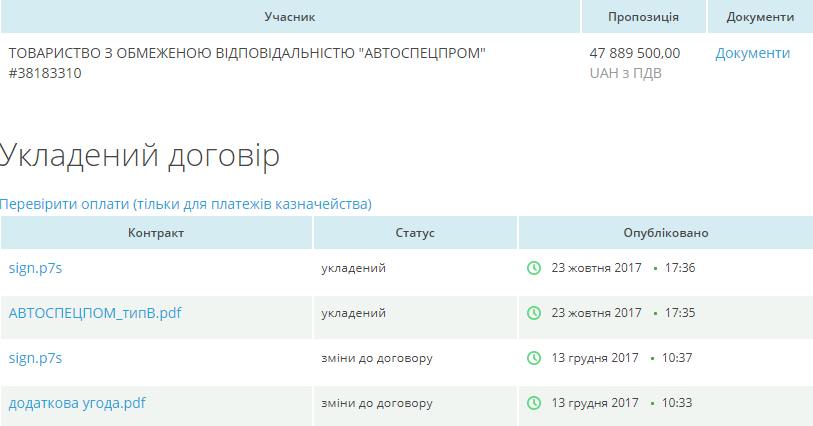The height and width of the screenshot is (426, 813).
Task: Open the додаткова угода.pdf file
Action: point(77,403)
